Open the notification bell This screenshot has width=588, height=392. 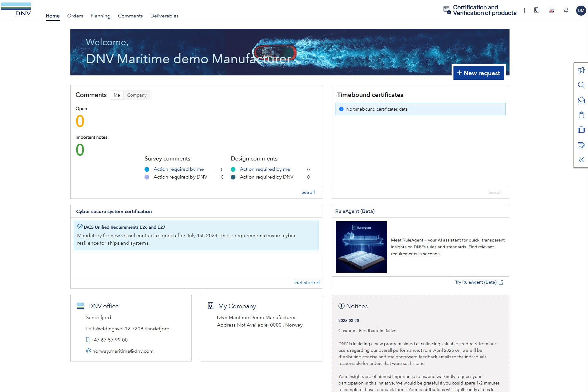[566, 10]
